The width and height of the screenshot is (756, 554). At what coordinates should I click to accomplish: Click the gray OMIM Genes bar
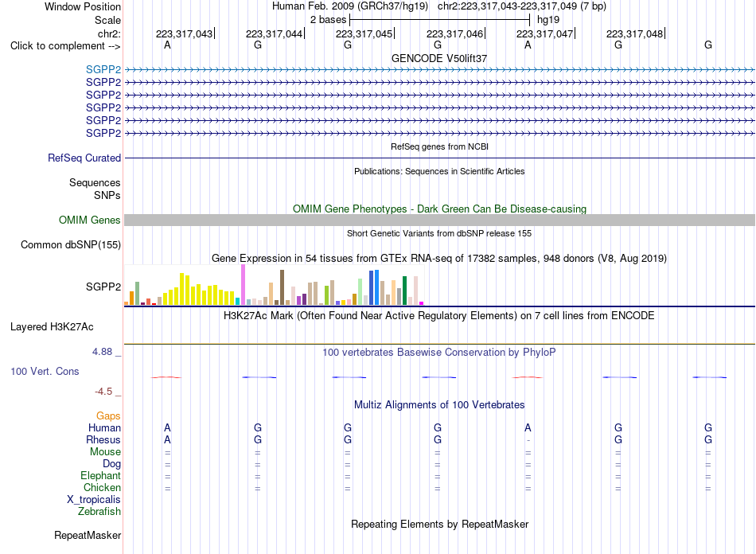click(439, 220)
